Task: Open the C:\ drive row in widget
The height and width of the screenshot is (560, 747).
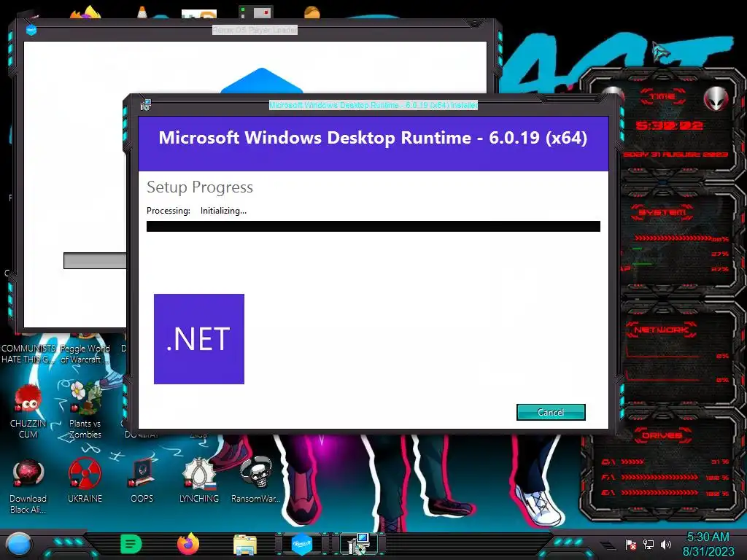Action: click(665, 462)
